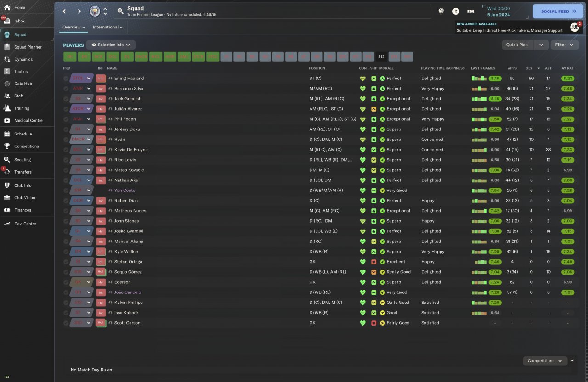Open the help question mark icon

pos(456,11)
